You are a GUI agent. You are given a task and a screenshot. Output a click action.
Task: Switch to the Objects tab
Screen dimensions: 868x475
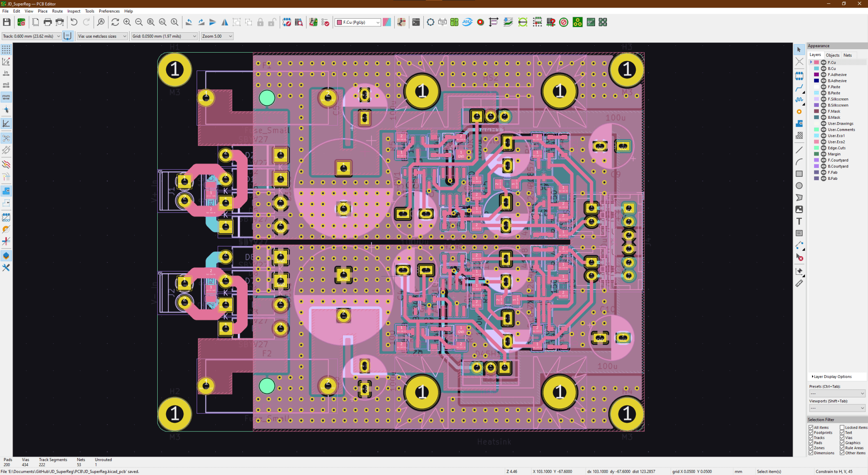coord(832,55)
